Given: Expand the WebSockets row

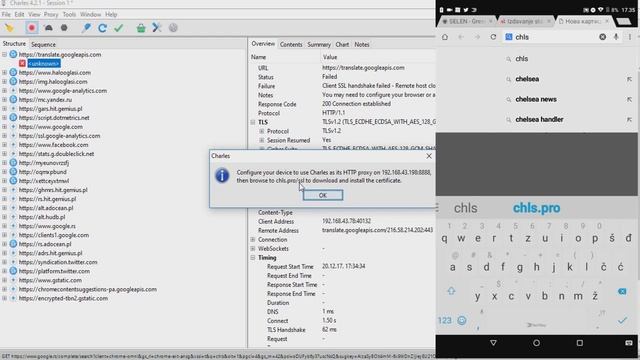Looking at the screenshot, I should [253, 249].
